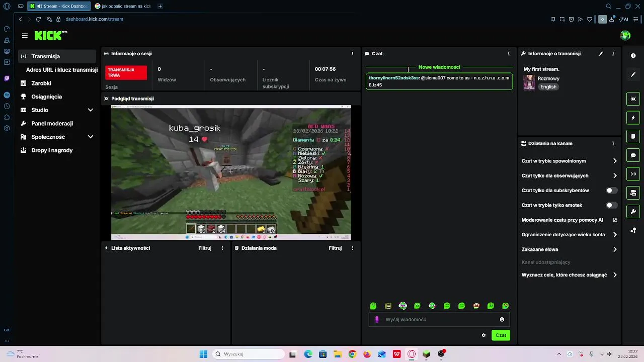Screen dimensions: 644x362
Task: Insert the emote wearing headphones
Action: (x=403, y=306)
